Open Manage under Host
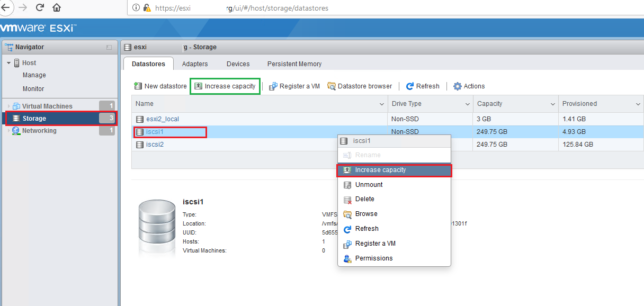Screen dimensions: 644x306 click(34, 75)
